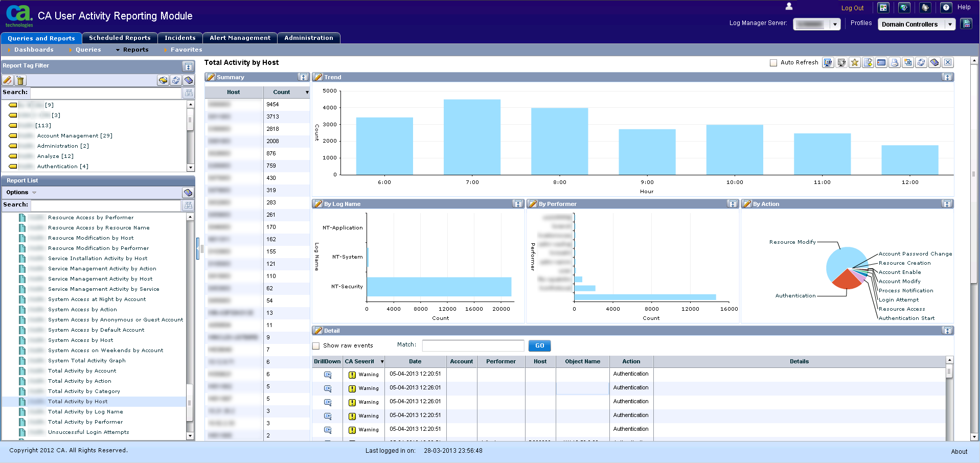Screen dimensions: 980x463
Task: Open the help book icon in Report List
Action: [x=188, y=193]
